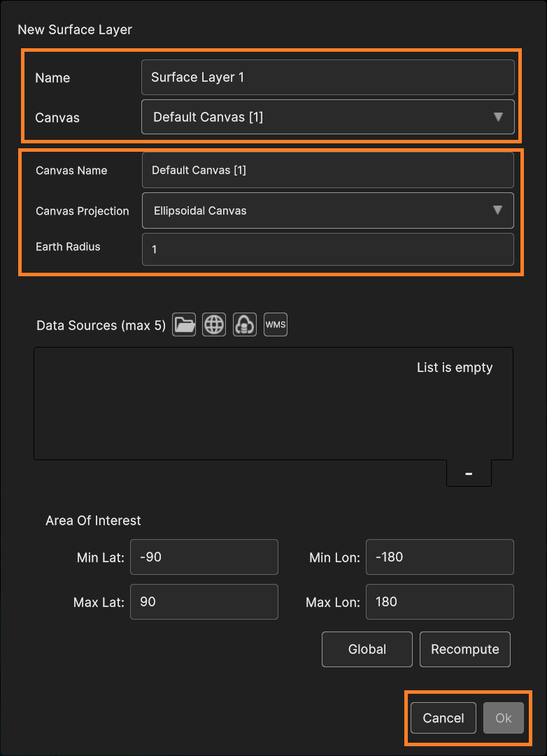Select the Default Canvas [1] combo box
This screenshot has height=756, width=547.
pos(328,117)
